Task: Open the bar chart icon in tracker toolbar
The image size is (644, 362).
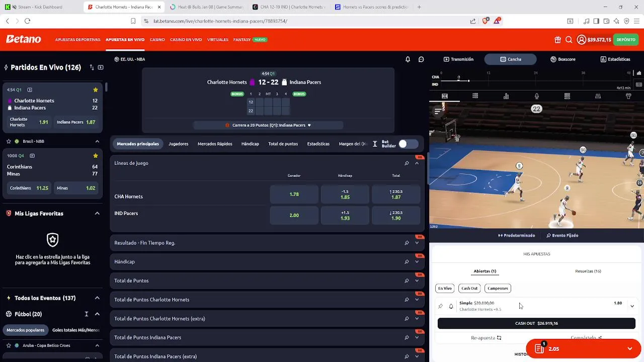Action: (x=506, y=96)
